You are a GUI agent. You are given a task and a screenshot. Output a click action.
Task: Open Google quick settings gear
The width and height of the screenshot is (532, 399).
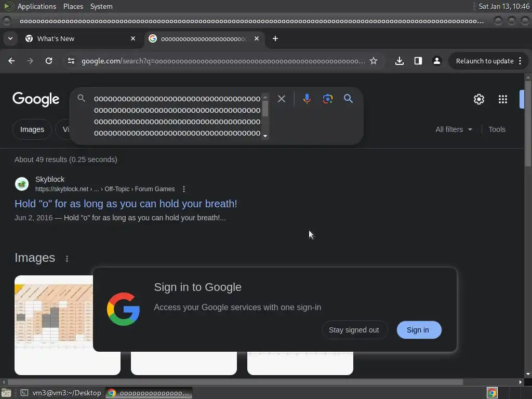pyautogui.click(x=478, y=99)
